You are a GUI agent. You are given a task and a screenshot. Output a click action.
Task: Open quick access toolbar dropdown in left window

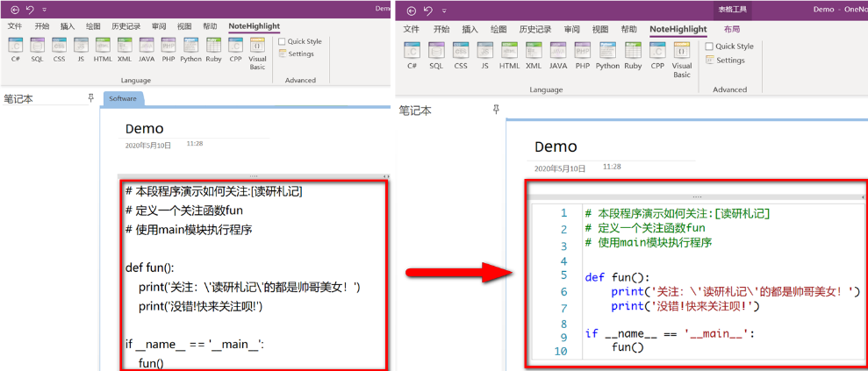(x=44, y=9)
